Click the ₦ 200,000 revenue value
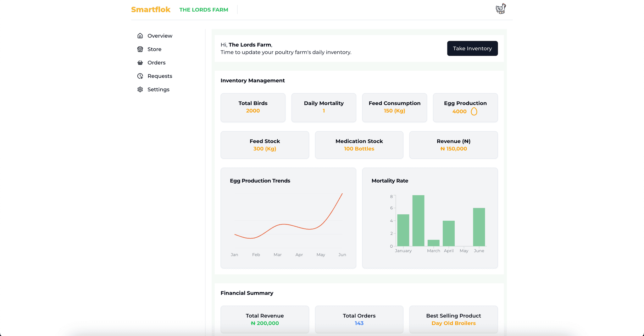Viewport: 644px width, 336px height. click(x=265, y=323)
